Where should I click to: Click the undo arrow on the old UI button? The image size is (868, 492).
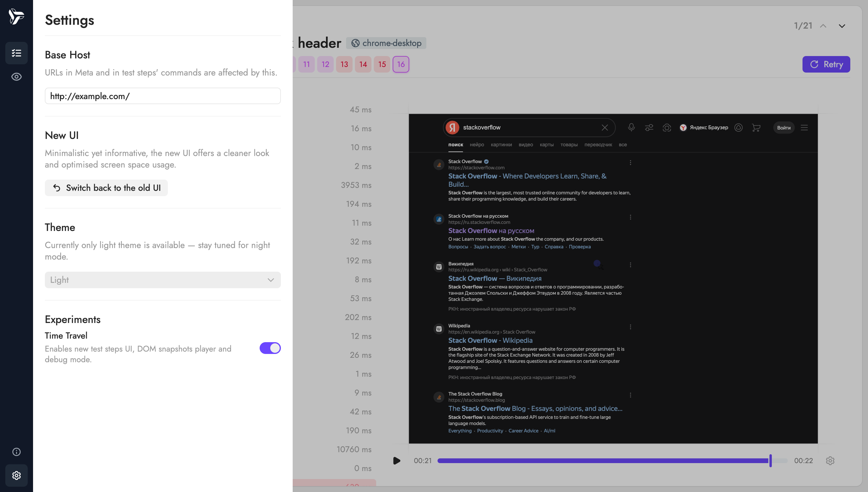(57, 188)
